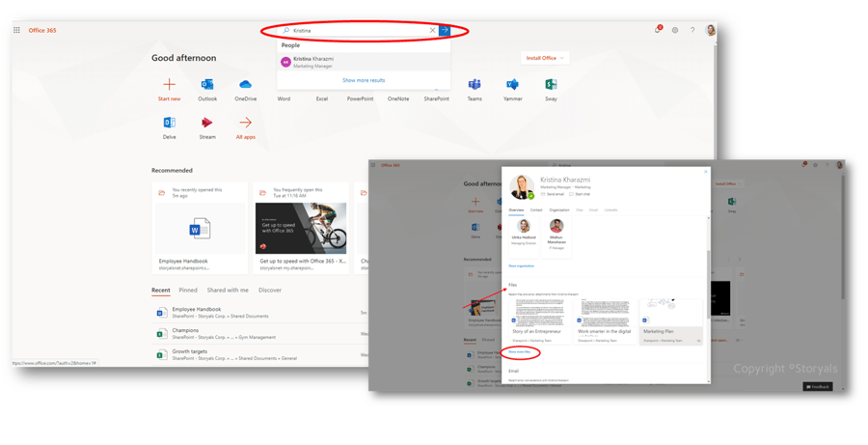
Task: Open Ulrika Hedlund organization card
Action: pyautogui.click(x=524, y=236)
